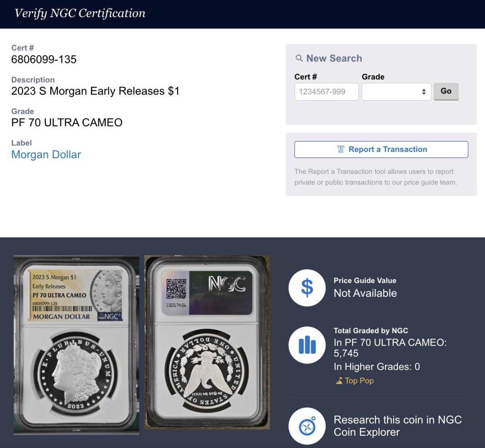485x448 pixels.
Task: Click the New Search heading
Action: coord(334,58)
